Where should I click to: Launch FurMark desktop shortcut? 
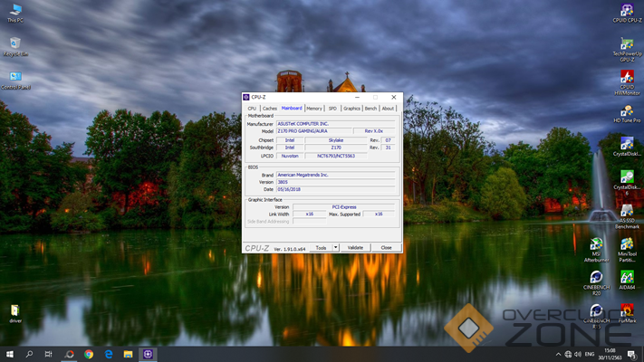point(627,313)
